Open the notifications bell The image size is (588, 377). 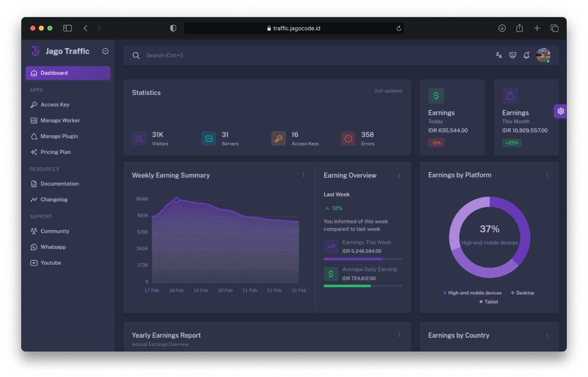[x=527, y=55]
